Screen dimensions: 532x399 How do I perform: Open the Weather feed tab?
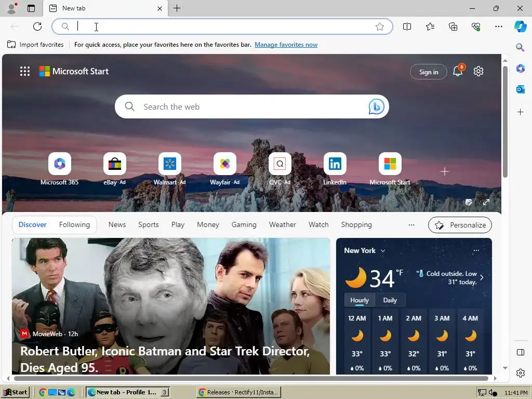[x=282, y=224]
